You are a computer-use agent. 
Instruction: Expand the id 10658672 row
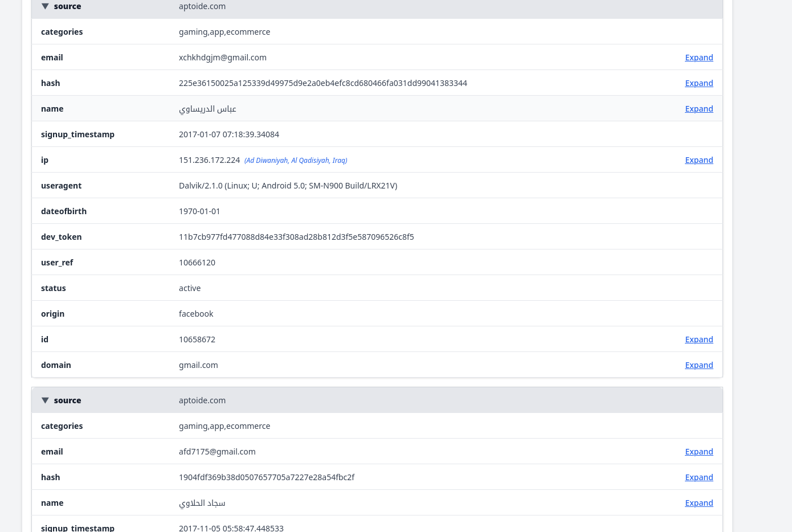click(699, 339)
